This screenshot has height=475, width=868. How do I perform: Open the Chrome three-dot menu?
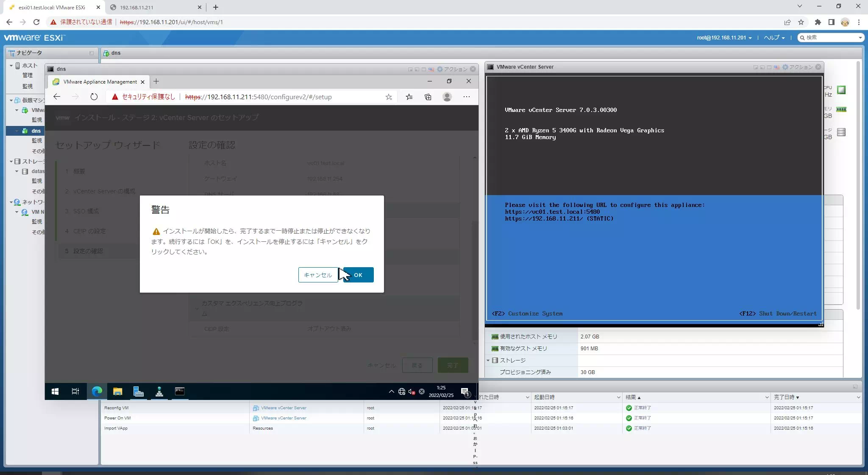click(859, 22)
